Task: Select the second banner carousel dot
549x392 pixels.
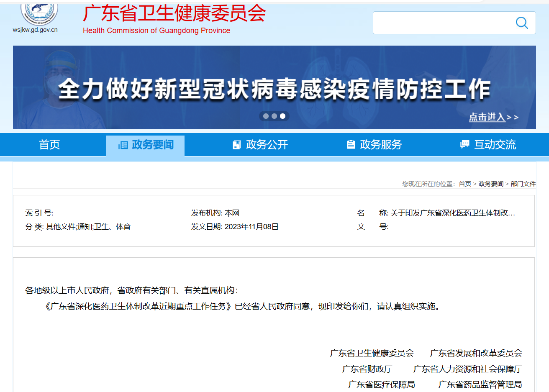Action: click(274, 116)
